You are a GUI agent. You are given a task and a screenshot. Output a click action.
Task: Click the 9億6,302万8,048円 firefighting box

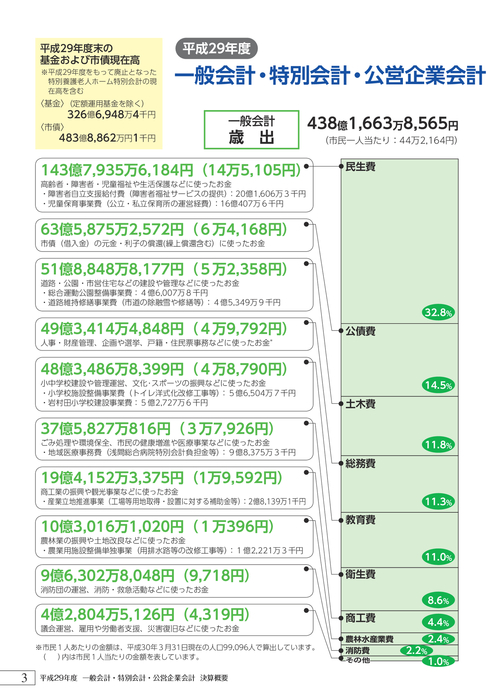tap(174, 580)
